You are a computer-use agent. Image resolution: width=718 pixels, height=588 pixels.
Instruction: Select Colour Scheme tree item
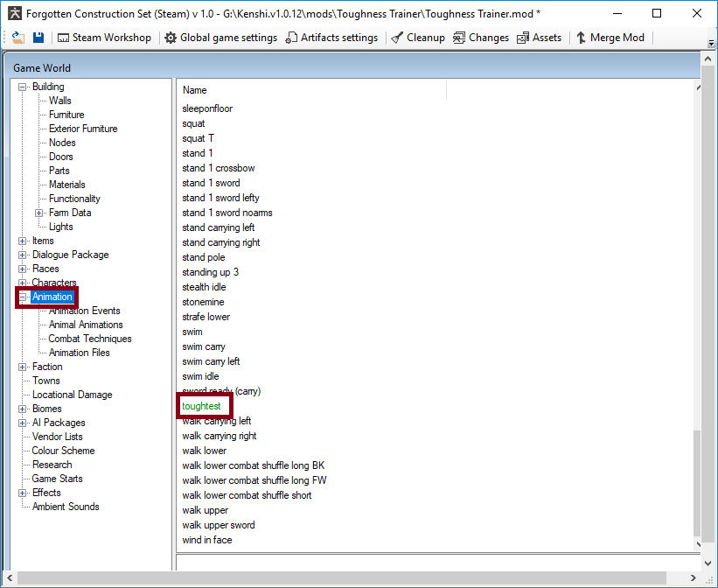coord(63,451)
